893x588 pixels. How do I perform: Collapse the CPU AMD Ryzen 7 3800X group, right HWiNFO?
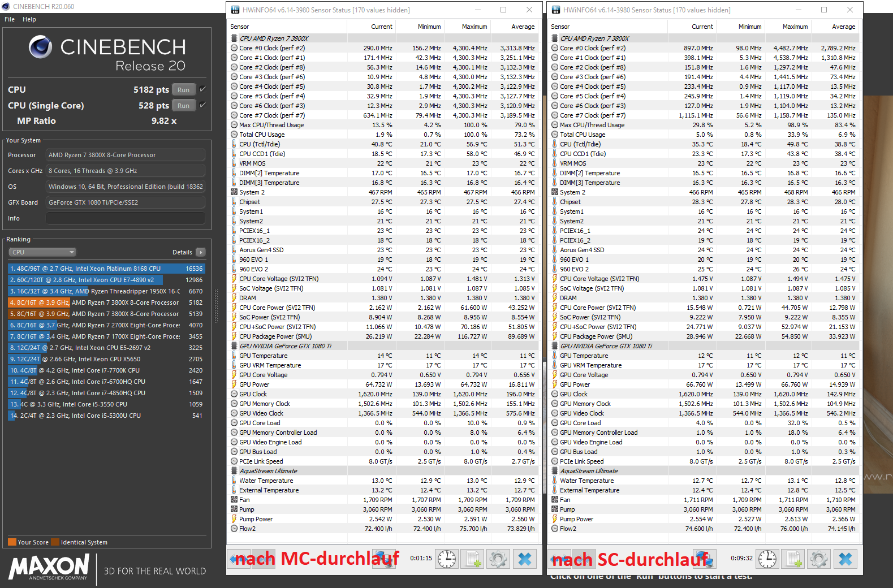click(555, 38)
